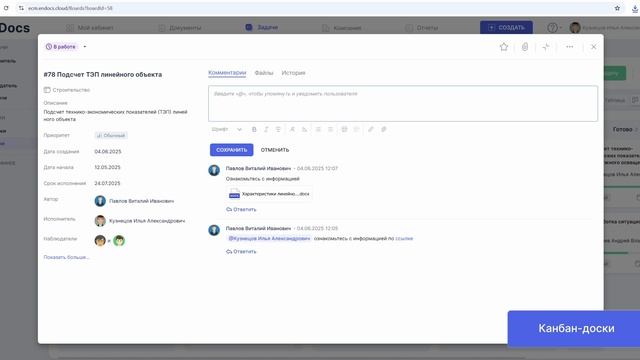640x360 pixels.
Task: Click the СОХРАНИТЬ button
Action: [231, 150]
